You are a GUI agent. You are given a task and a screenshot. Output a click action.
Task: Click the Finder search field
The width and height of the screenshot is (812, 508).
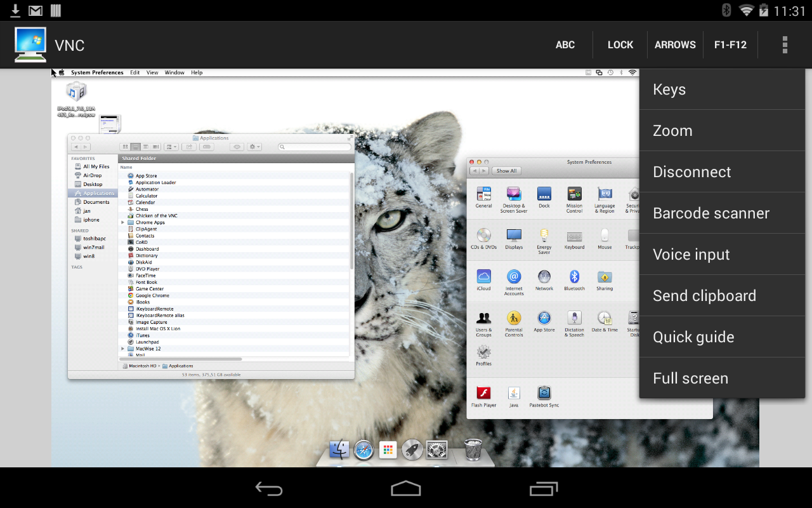coord(315,147)
